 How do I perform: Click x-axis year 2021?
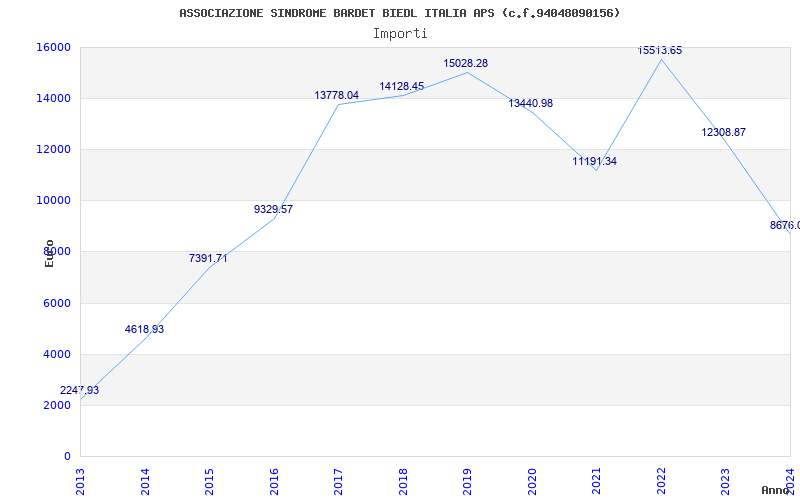coord(596,482)
